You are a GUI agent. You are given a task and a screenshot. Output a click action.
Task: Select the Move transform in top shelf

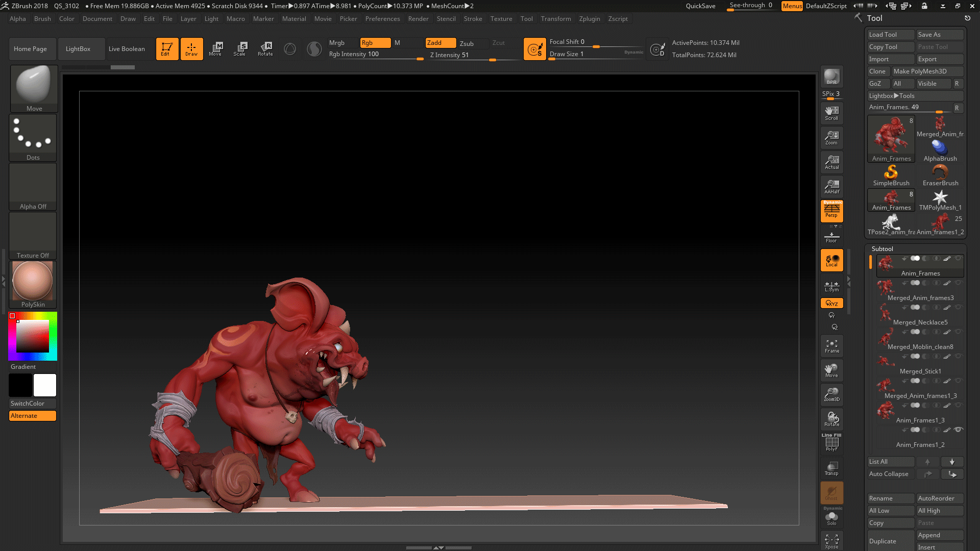[x=215, y=49]
